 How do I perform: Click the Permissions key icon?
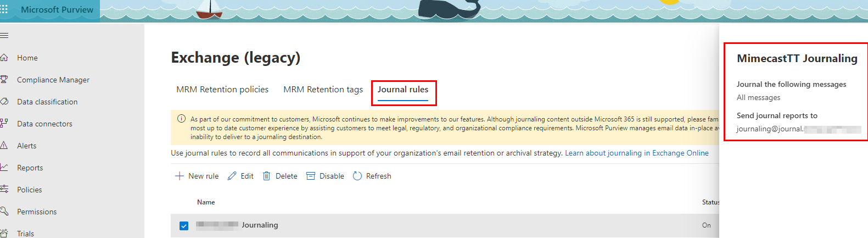tap(4, 212)
